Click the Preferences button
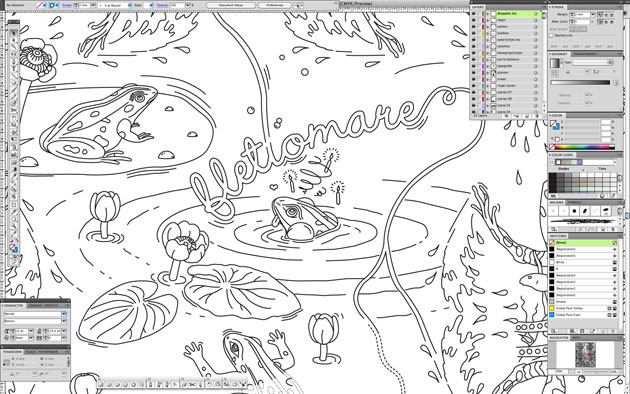The image size is (630, 394). [275, 5]
